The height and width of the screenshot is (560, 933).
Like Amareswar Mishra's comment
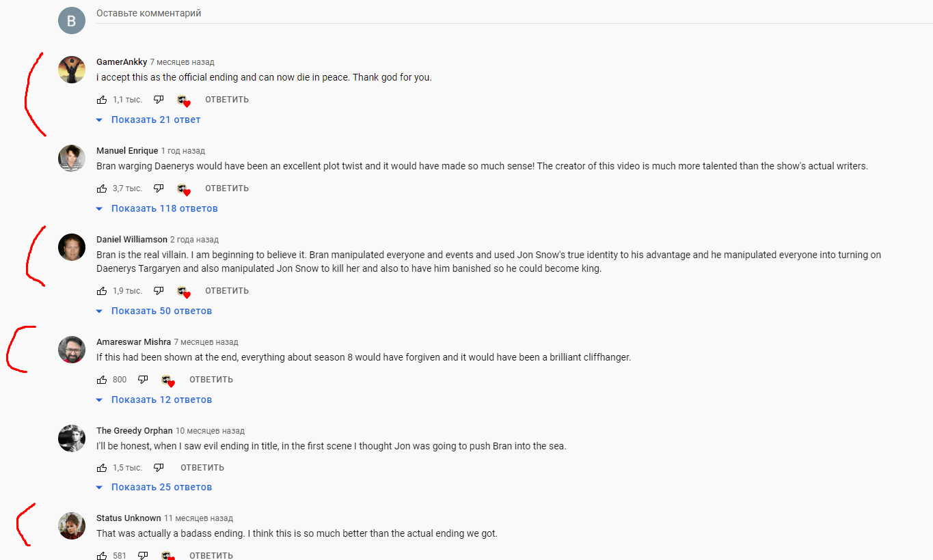pos(102,380)
